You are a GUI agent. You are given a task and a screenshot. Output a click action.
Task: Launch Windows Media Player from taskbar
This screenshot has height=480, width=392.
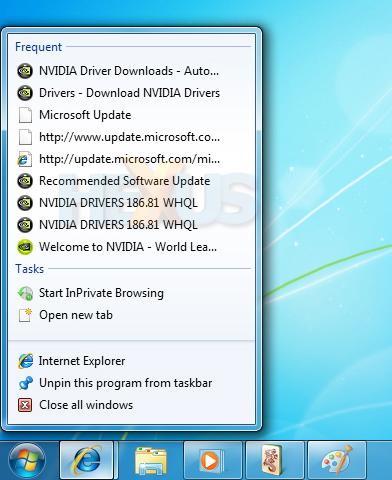coord(213,461)
